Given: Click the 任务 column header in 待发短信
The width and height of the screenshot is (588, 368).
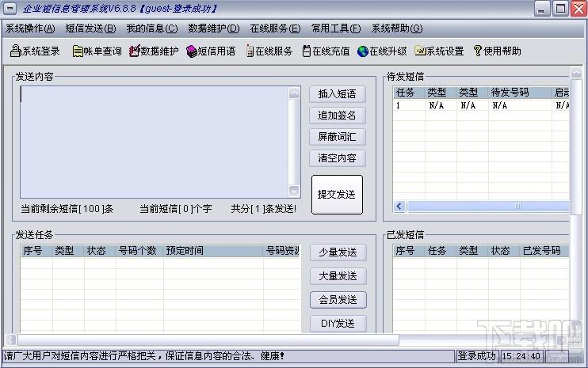Looking at the screenshot, I should [x=409, y=93].
